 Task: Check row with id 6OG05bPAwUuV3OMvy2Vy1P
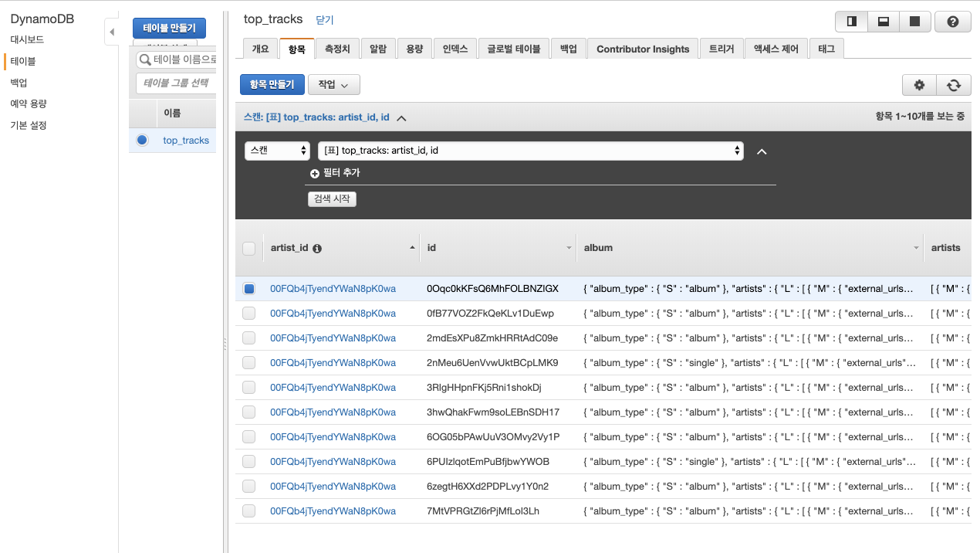(x=248, y=437)
